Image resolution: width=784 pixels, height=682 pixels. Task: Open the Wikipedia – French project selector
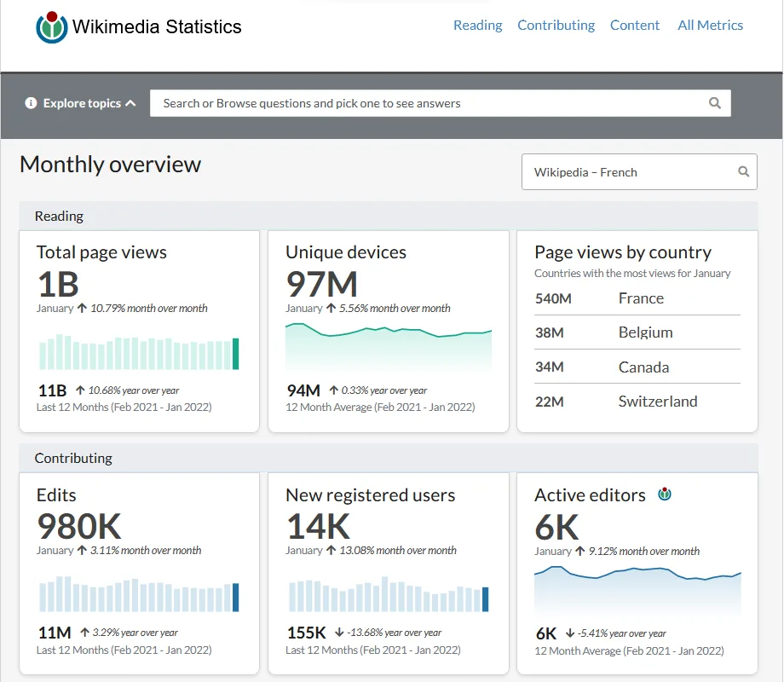coord(639,171)
